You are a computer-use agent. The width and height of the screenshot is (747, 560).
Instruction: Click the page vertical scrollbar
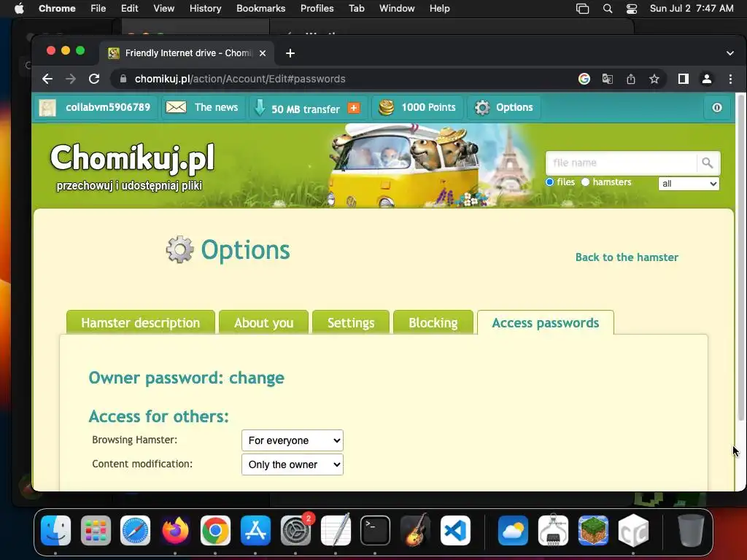(740, 257)
